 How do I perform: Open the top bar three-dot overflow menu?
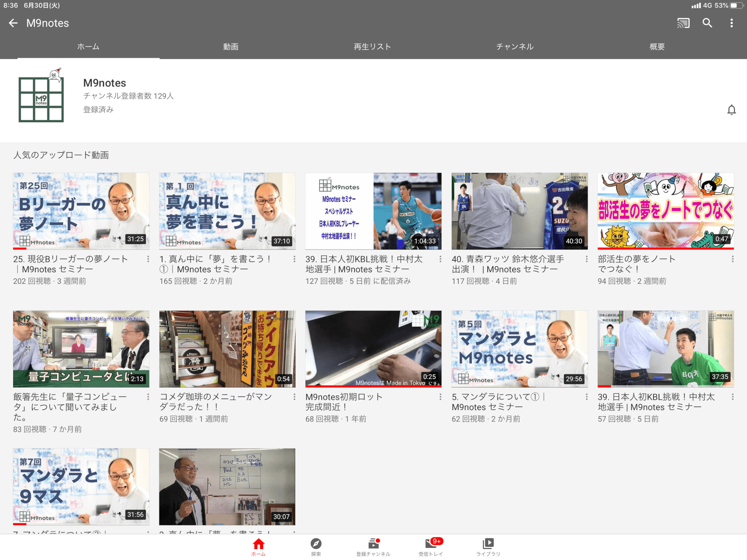[731, 23]
